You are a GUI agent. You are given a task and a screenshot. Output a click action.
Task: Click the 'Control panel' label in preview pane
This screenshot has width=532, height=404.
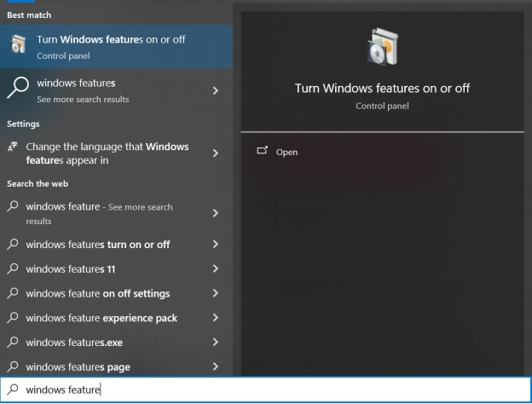point(382,107)
